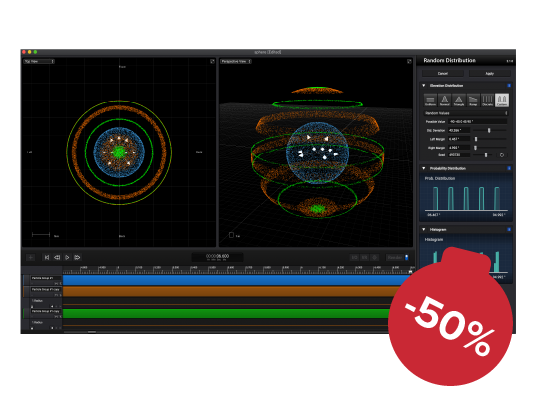The height and width of the screenshot is (412, 537).
Task: Select the Normal distribution icon
Action: (445, 100)
